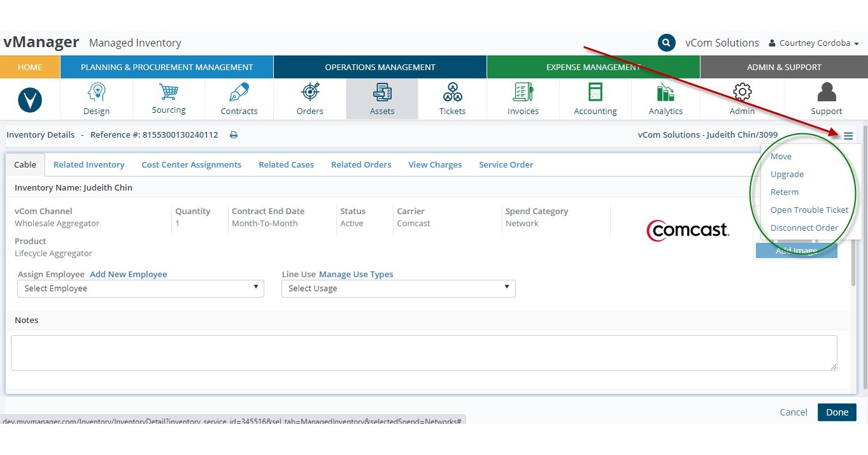The width and height of the screenshot is (868, 455).
Task: Choose Open Trouble Ticket from the menu
Action: (x=809, y=210)
